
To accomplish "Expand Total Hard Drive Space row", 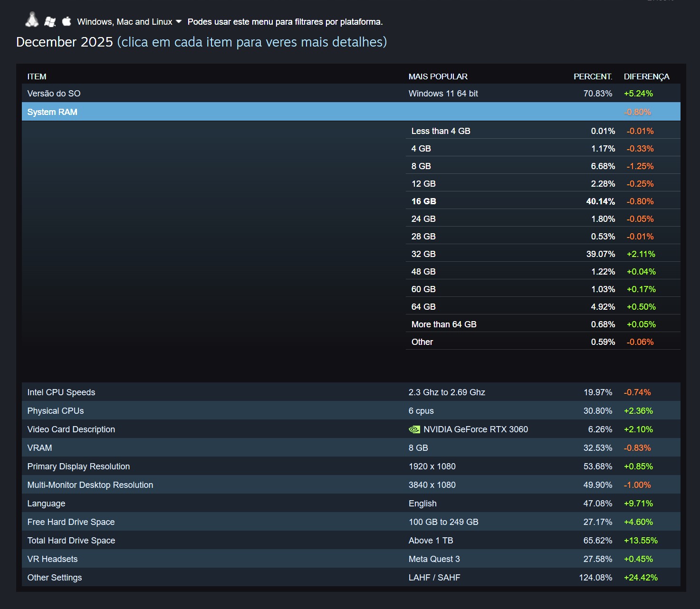I will tap(71, 541).
